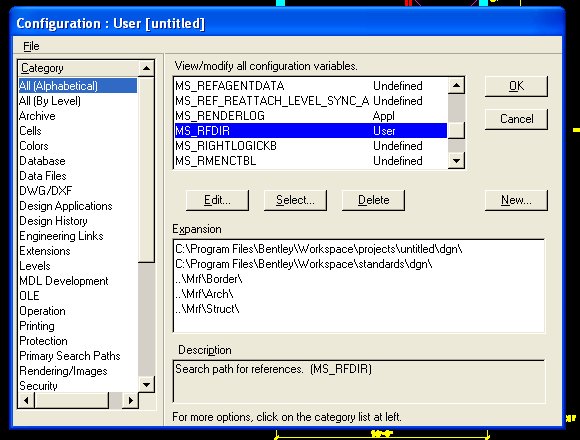This screenshot has height=440, width=580.
Task: Click category list horizontal scrollbar thumb
Action: click(x=72, y=400)
